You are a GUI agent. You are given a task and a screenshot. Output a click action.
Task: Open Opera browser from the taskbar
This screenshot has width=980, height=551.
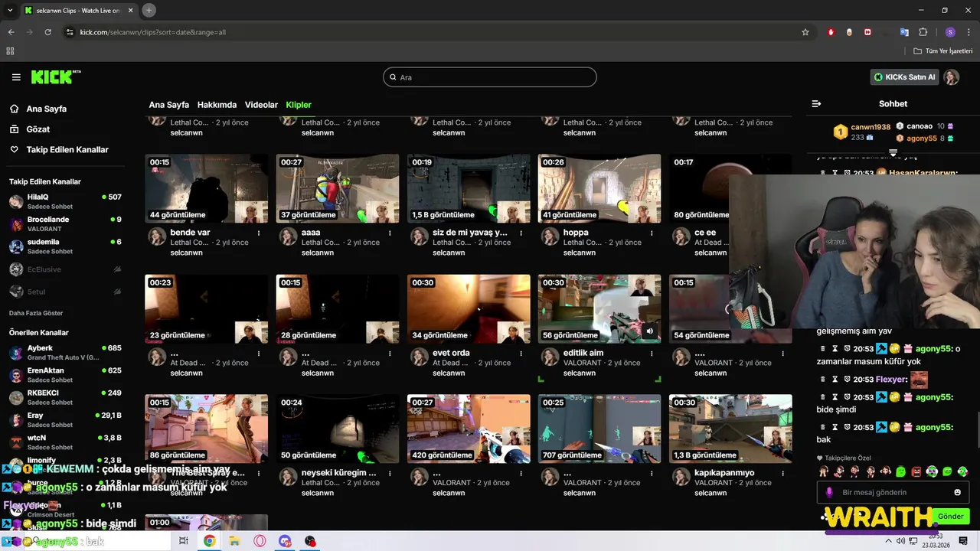point(260,541)
